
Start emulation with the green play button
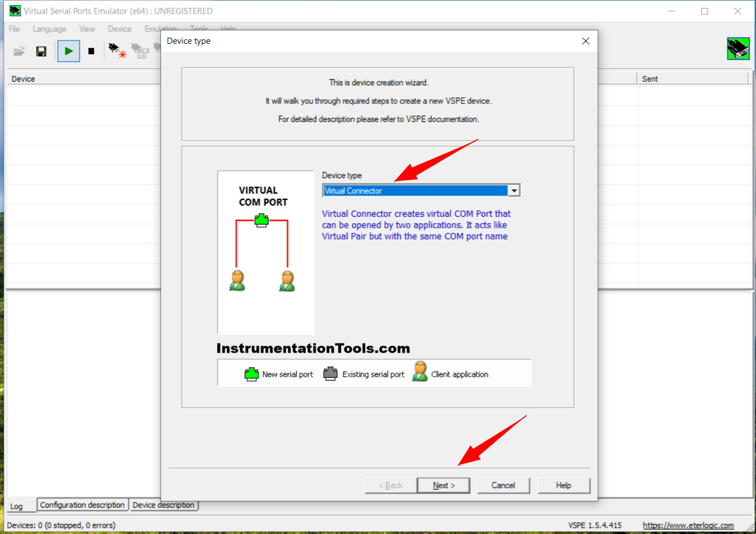tap(69, 51)
